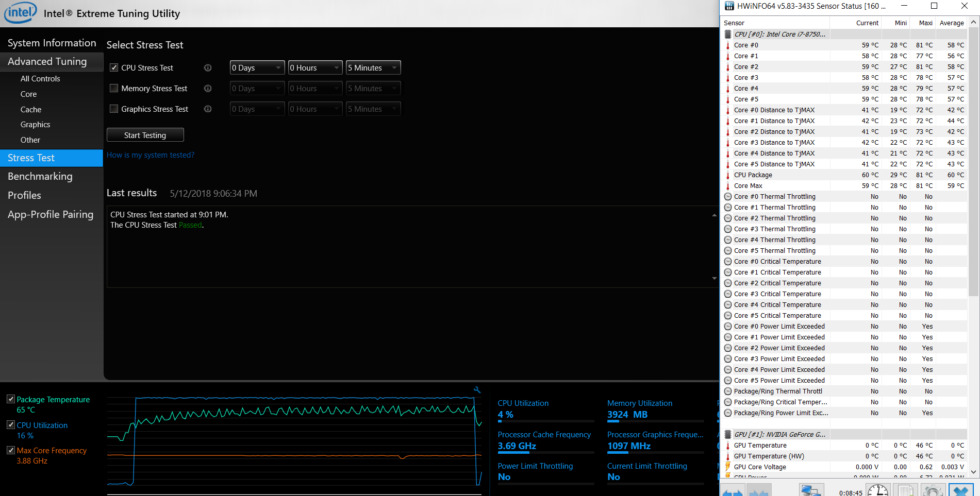Click the monitoring graph area
This screenshot has width=980, height=496.
point(294,440)
